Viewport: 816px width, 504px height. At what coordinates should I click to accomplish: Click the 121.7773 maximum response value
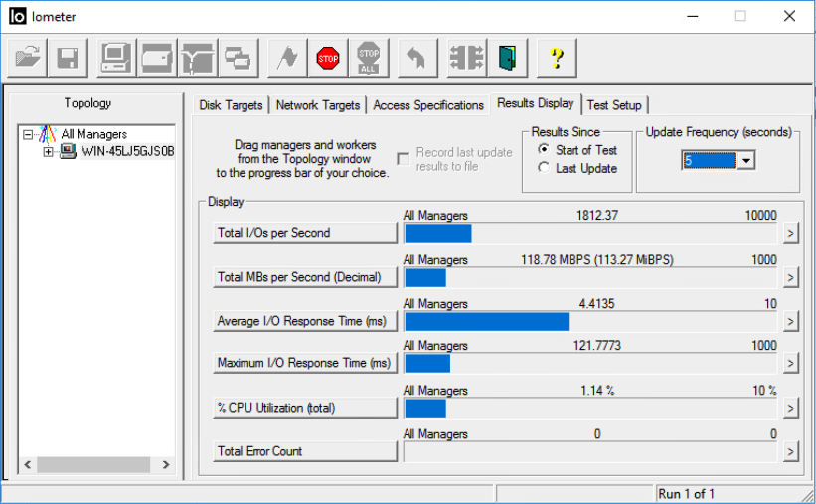pos(597,345)
